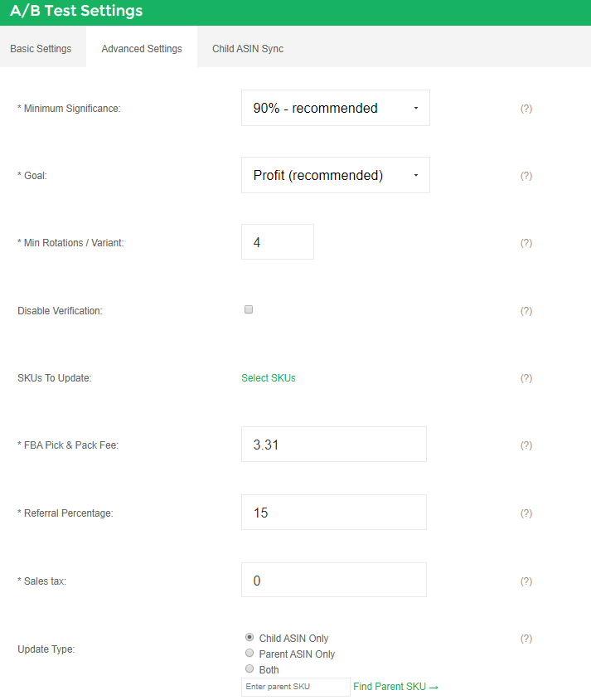591x700 pixels.
Task: Toggle the Disable Verification checkbox
Action: 249,309
